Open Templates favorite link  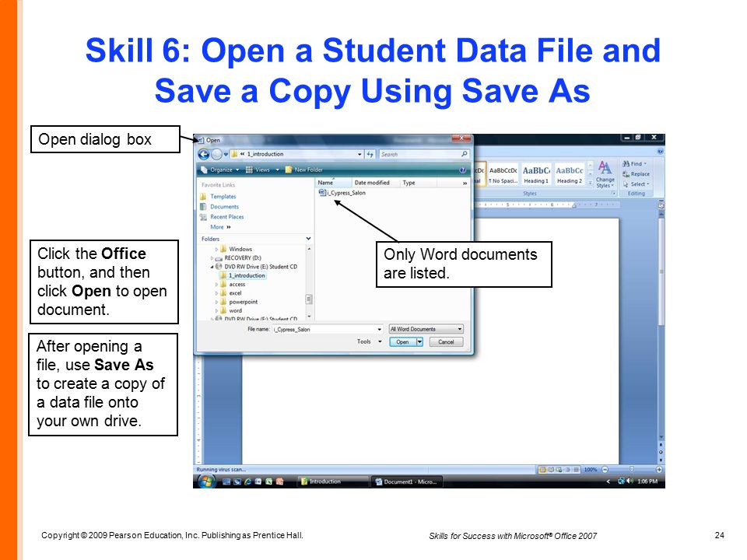pyautogui.click(x=218, y=197)
